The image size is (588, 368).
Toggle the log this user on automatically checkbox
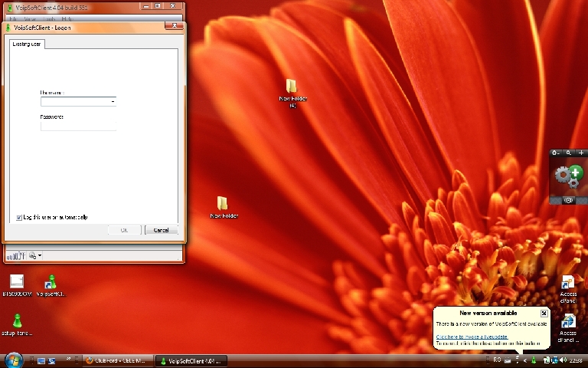point(19,218)
